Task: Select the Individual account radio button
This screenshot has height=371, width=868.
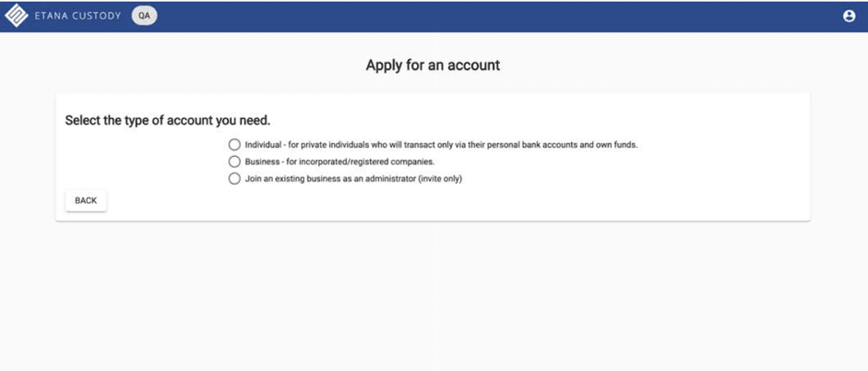Action: (234, 145)
